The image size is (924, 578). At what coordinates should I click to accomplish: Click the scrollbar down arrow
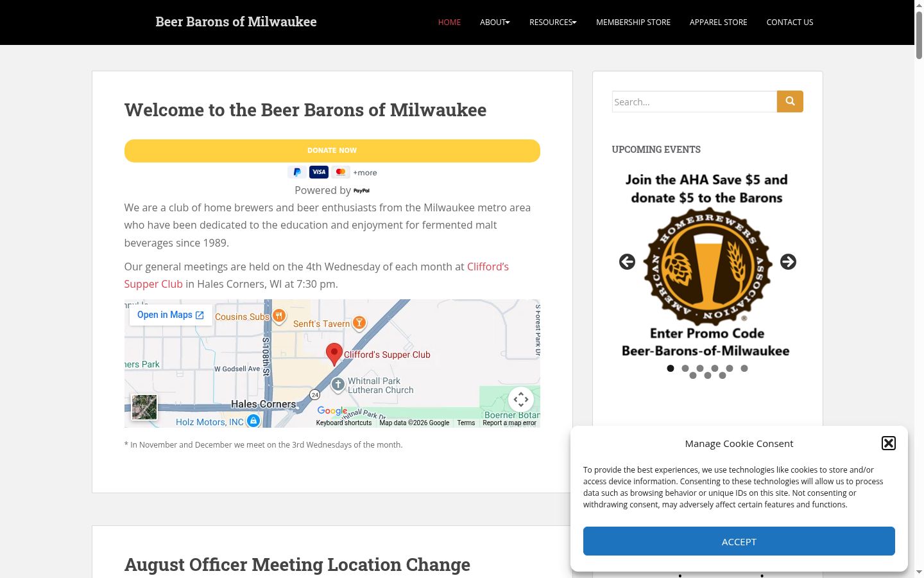coord(919,572)
